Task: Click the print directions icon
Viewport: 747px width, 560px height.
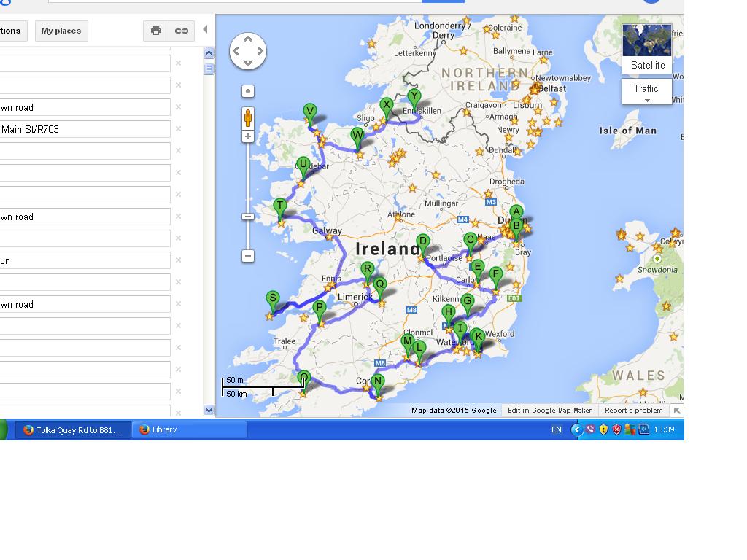Action: pos(155,31)
